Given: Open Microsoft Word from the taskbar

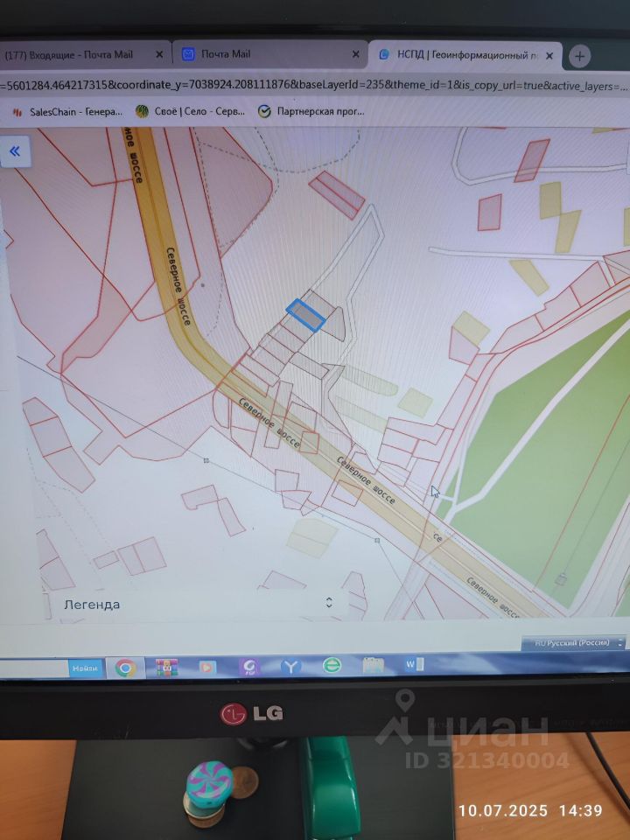Looking at the screenshot, I should pos(414,665).
